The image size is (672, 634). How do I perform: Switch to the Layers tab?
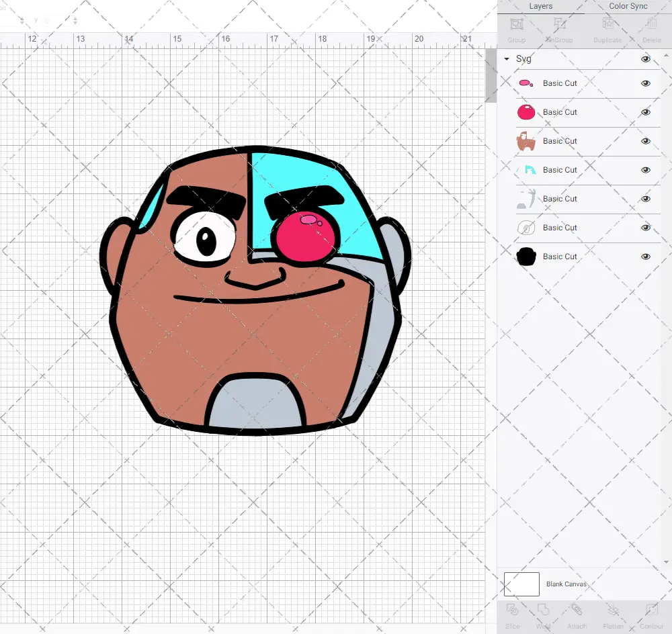[541, 7]
